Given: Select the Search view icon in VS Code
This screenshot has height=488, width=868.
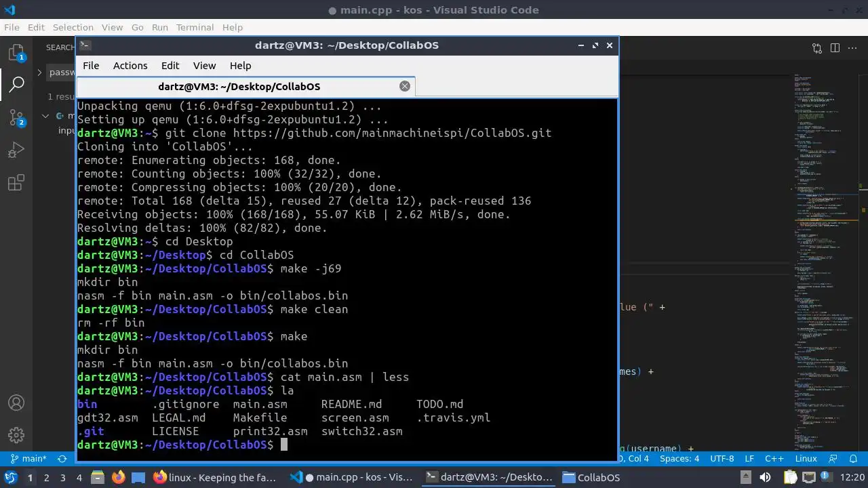Looking at the screenshot, I should [x=16, y=85].
